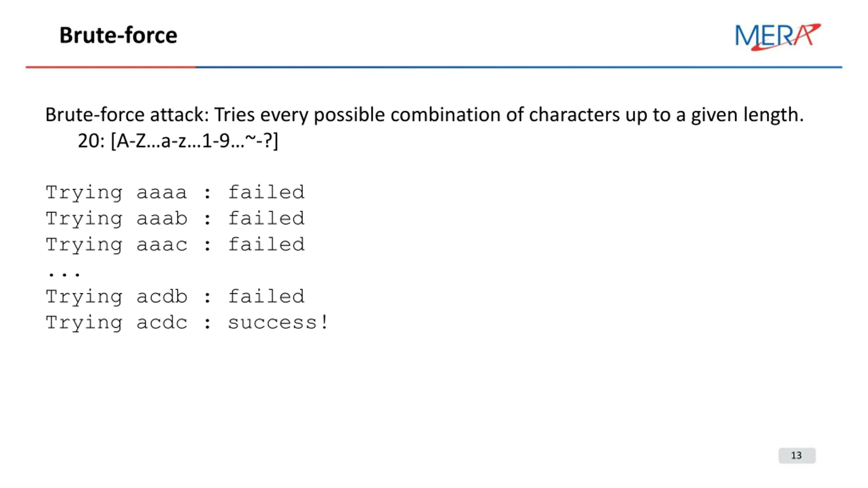The width and height of the screenshot is (868, 488).
Task: Click the word 'combination' in the definition
Action: click(x=446, y=115)
